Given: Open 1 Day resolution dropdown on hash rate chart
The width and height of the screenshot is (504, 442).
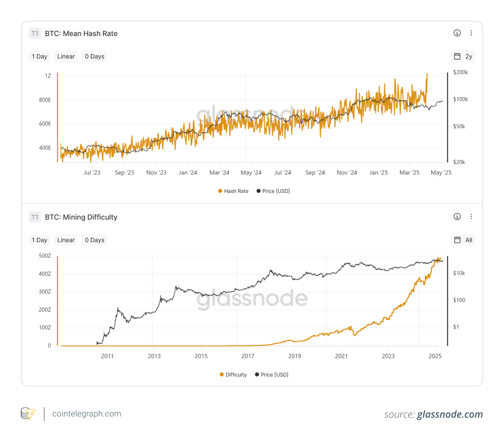Looking at the screenshot, I should pyautogui.click(x=40, y=57).
